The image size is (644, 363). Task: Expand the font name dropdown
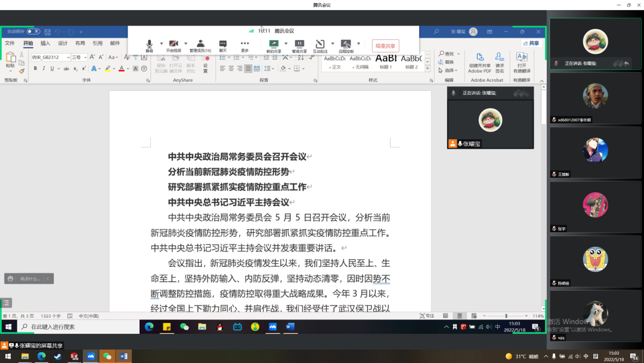[68, 57]
